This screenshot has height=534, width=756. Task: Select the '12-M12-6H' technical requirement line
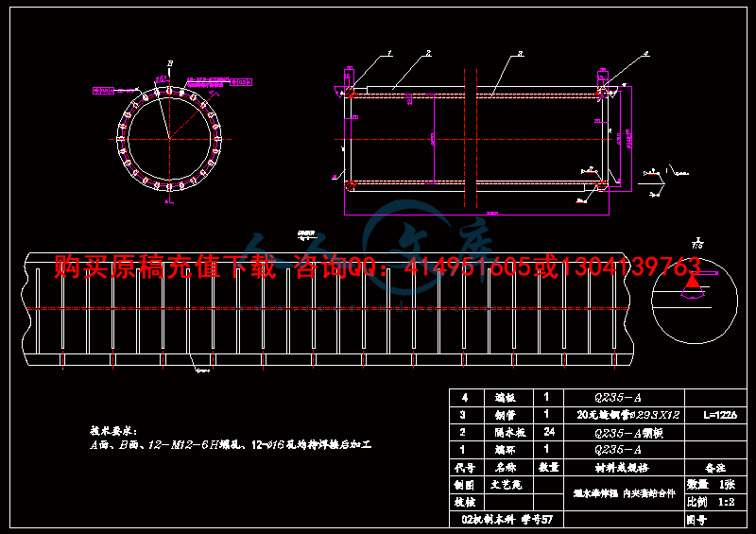[231, 445]
